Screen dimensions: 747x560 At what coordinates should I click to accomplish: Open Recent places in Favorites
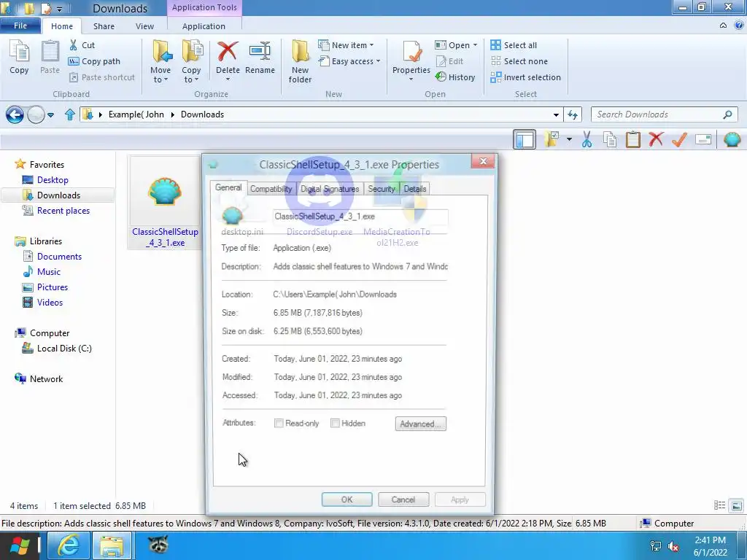pos(63,211)
